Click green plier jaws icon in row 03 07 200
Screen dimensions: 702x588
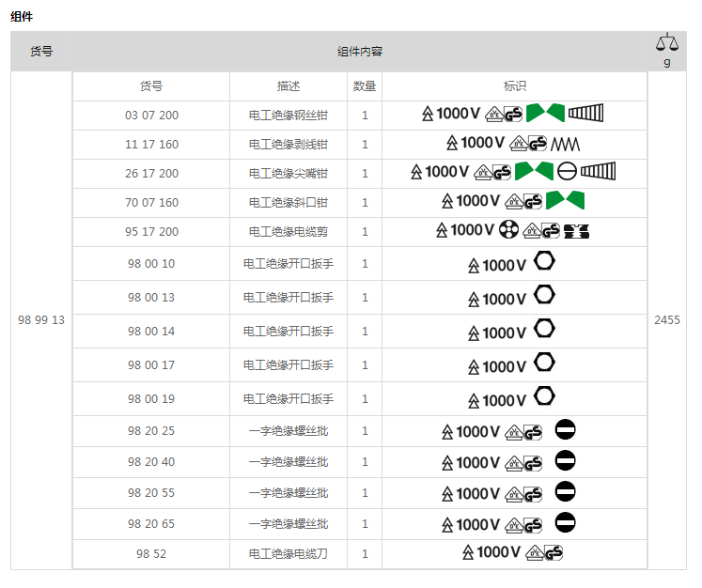[544, 114]
